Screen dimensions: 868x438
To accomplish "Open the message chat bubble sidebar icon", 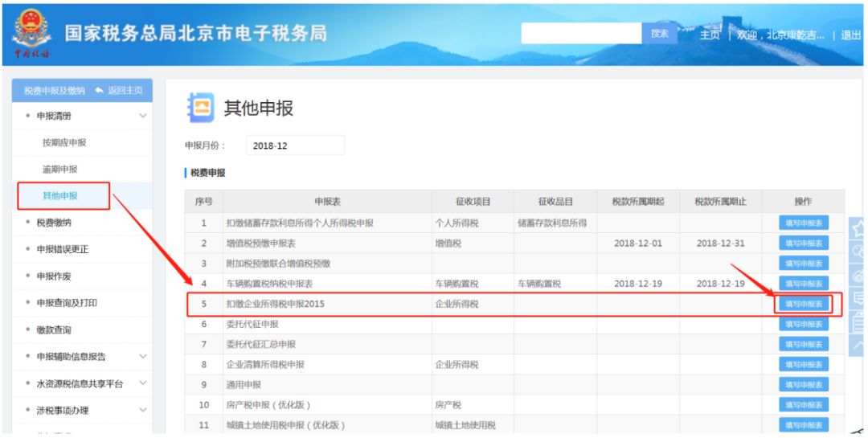I will click(858, 298).
